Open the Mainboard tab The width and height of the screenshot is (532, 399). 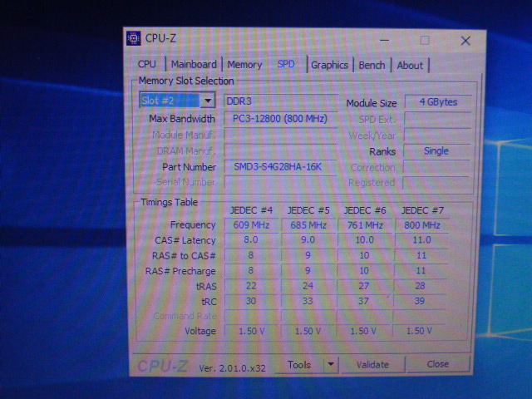(194, 64)
